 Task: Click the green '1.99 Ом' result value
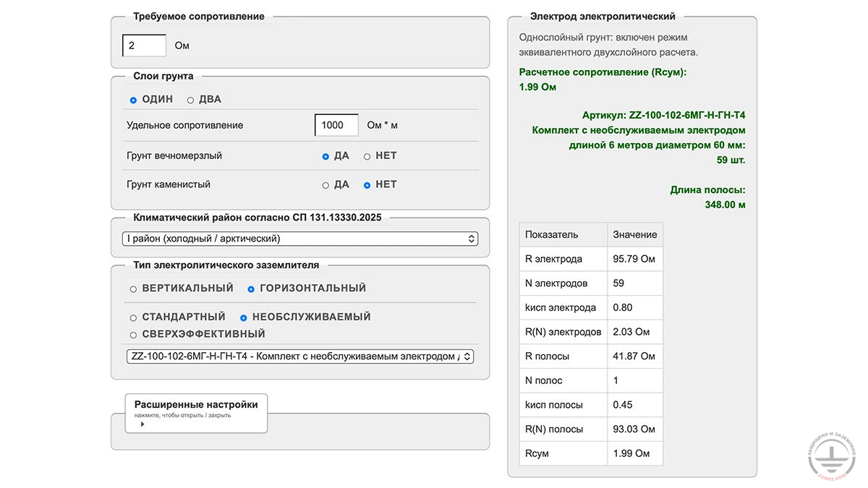coord(537,87)
